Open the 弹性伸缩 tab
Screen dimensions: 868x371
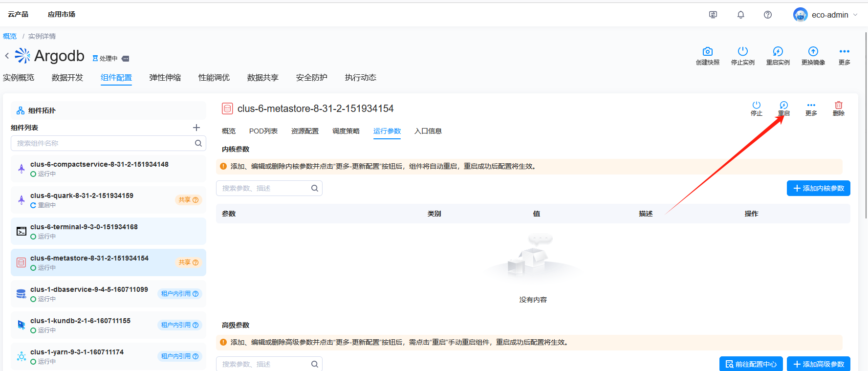pos(165,78)
